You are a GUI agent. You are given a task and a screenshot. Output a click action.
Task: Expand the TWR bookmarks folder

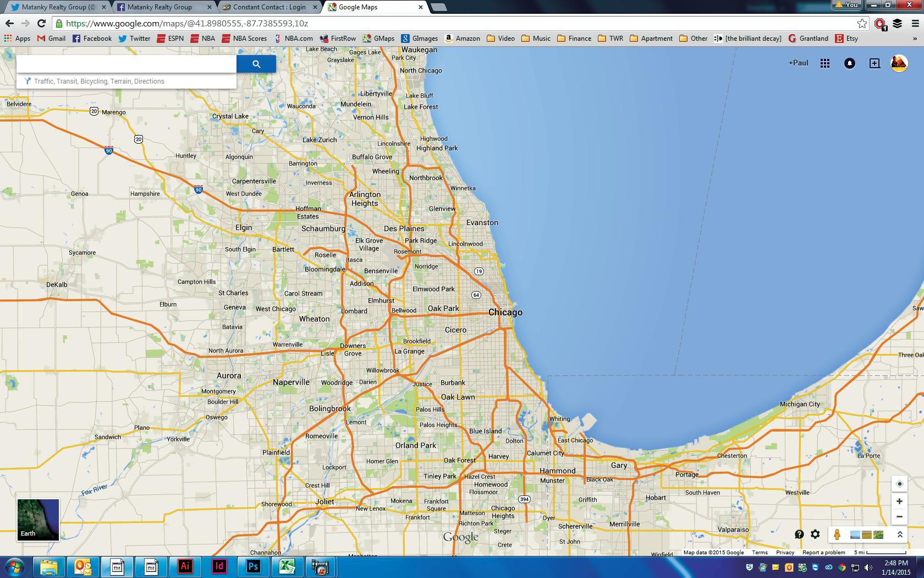tap(610, 39)
